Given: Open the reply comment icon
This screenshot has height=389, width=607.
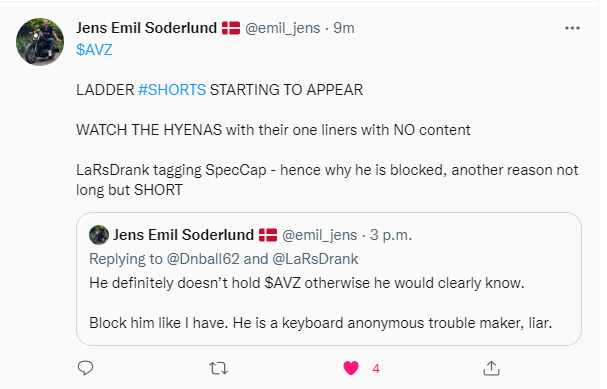Looking at the screenshot, I should pyautogui.click(x=85, y=368).
